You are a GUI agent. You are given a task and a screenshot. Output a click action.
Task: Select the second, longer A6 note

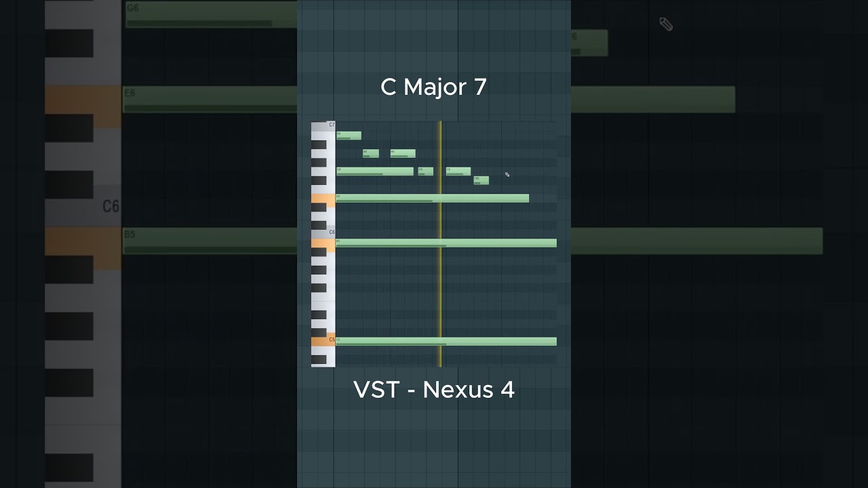click(403, 153)
